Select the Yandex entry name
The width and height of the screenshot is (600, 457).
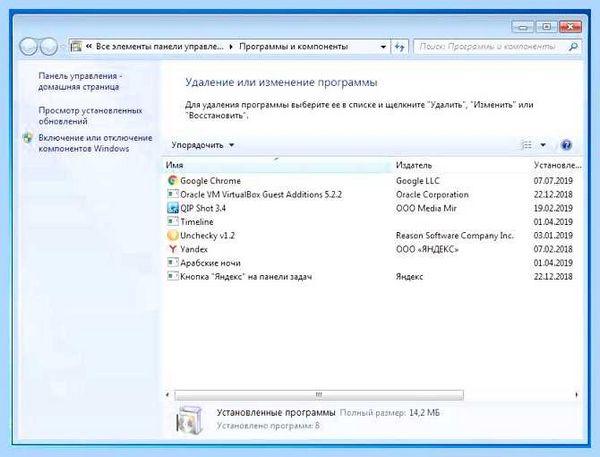point(194,249)
